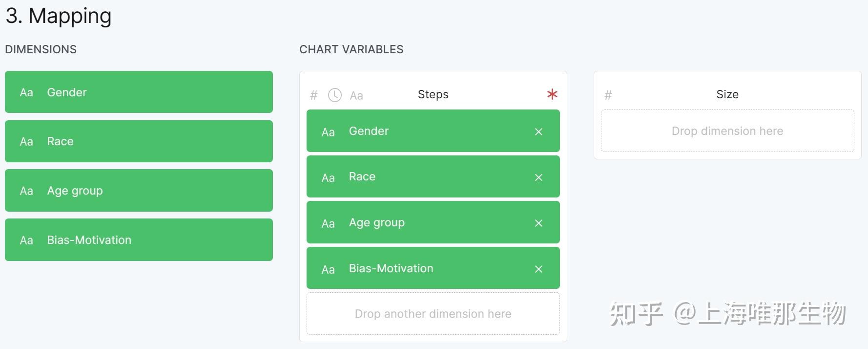Click the number type icon in Steps header
The image size is (868, 349).
(x=314, y=95)
